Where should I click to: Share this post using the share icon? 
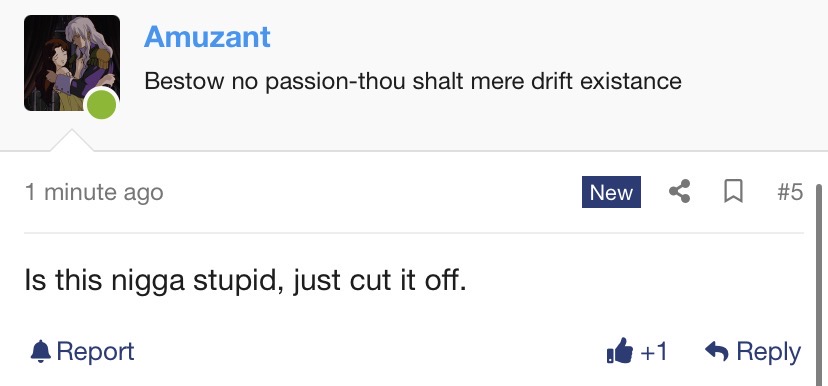coord(680,192)
